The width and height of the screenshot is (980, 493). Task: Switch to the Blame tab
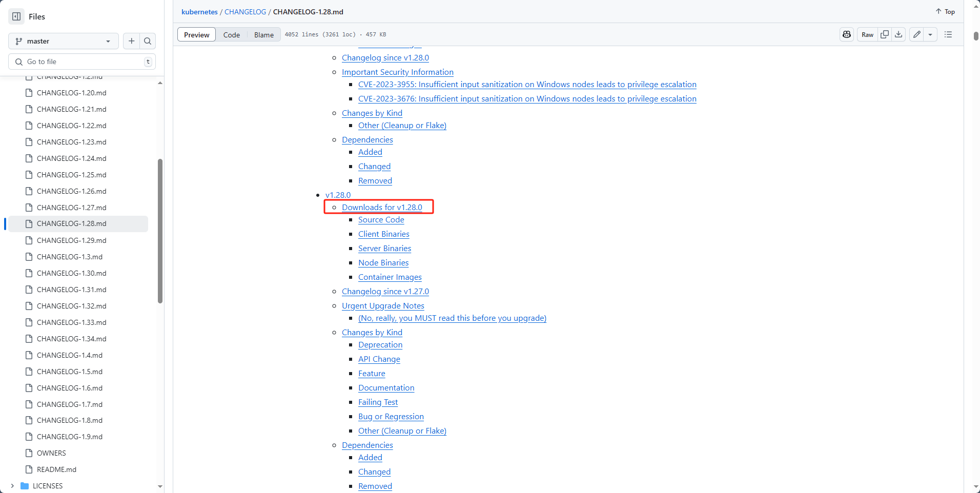point(264,35)
